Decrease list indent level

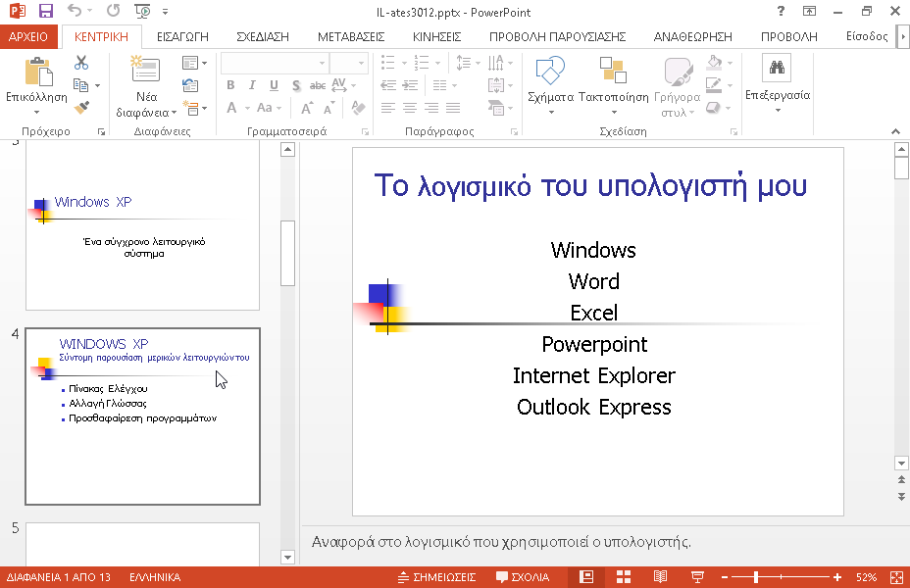pyautogui.click(x=388, y=85)
